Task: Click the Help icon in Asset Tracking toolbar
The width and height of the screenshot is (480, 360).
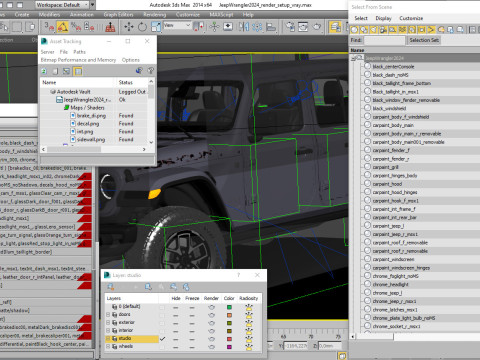Action: (x=151, y=71)
